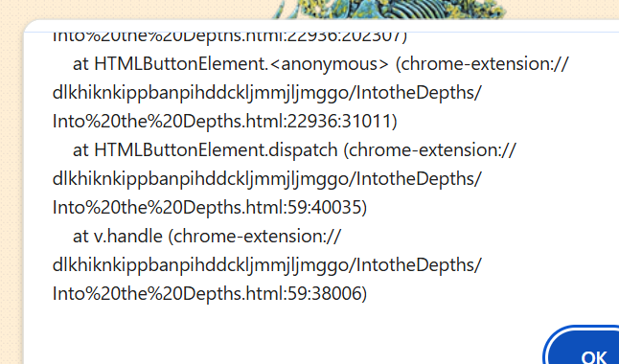Click chrome-extension:// on the dispatch line
Image resolution: width=619 pixels, height=364 pixels.
click(x=430, y=150)
